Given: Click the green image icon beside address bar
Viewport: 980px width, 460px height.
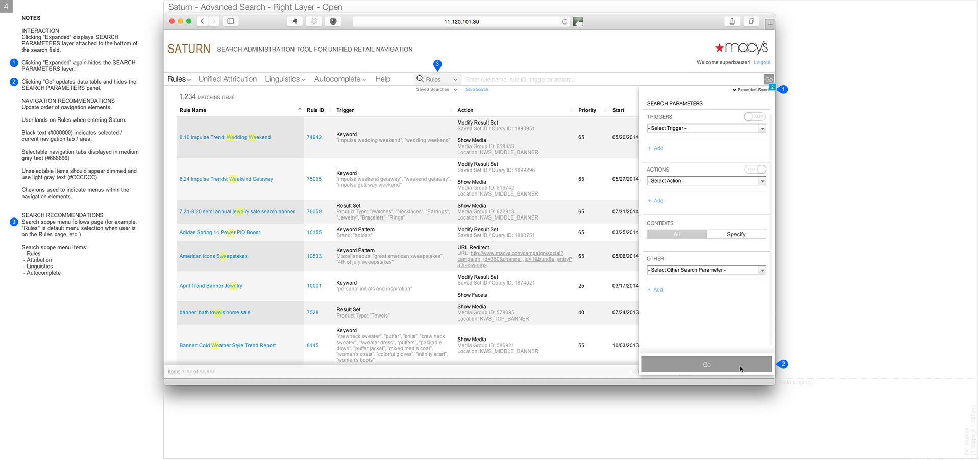Looking at the screenshot, I should tap(578, 21).
